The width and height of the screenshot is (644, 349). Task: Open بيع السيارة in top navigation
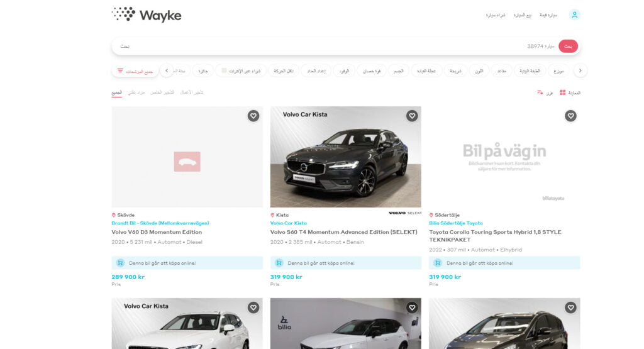(523, 15)
